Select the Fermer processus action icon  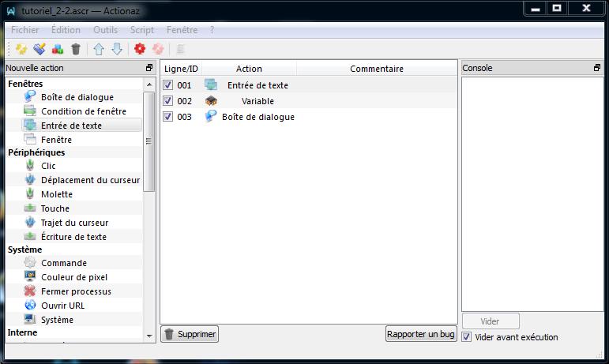30,291
